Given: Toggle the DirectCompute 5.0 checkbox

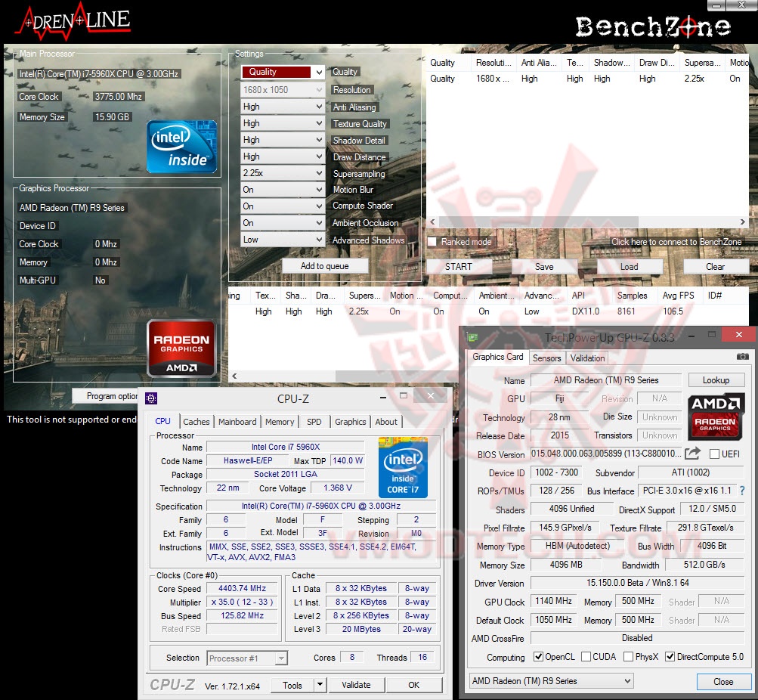Looking at the screenshot, I should pyautogui.click(x=670, y=656).
